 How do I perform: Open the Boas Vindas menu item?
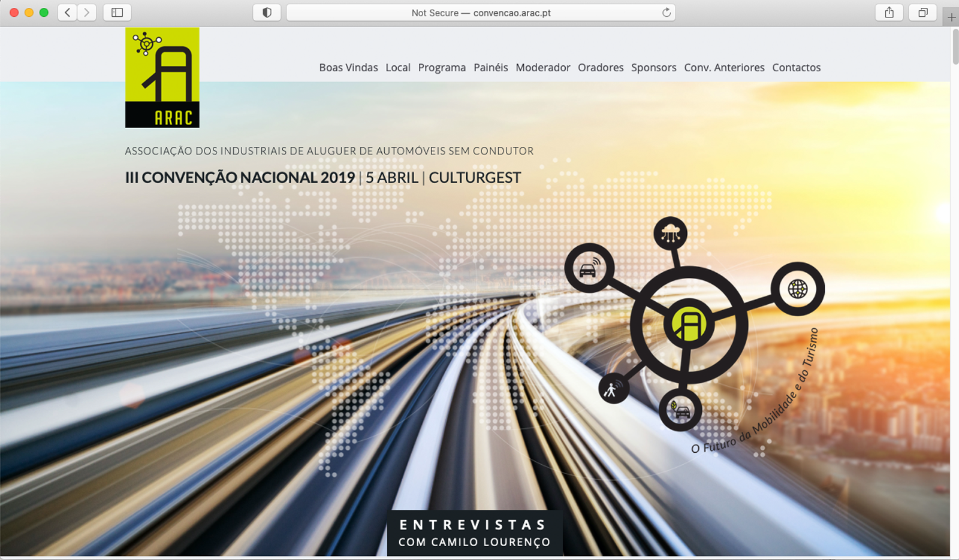[348, 68]
